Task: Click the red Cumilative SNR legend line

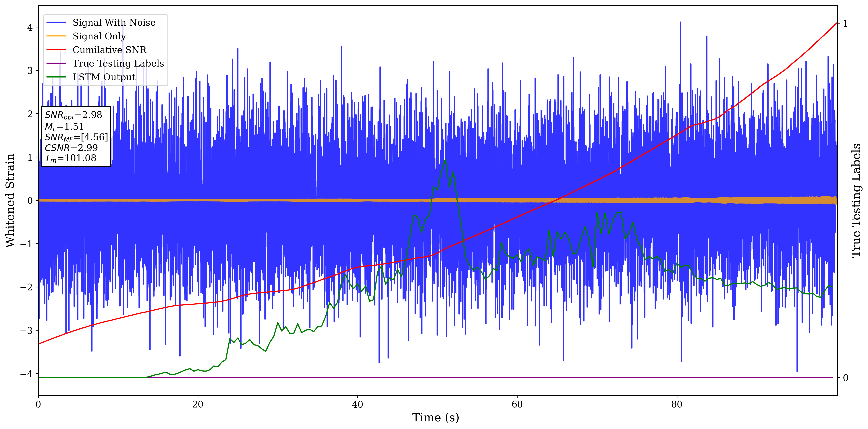Action: (56, 50)
